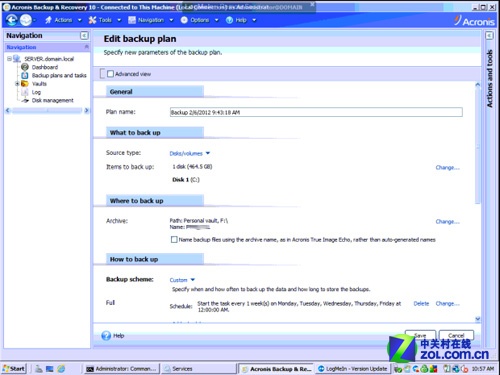500x375 pixels.
Task: Click the Internet Explorer quick launch icon
Action: pyautogui.click(x=61, y=369)
